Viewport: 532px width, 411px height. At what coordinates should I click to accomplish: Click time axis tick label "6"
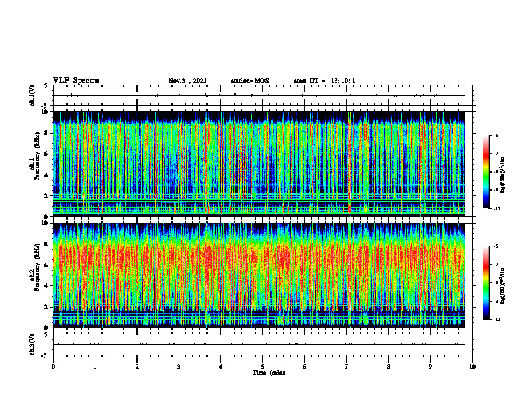tap(305, 367)
